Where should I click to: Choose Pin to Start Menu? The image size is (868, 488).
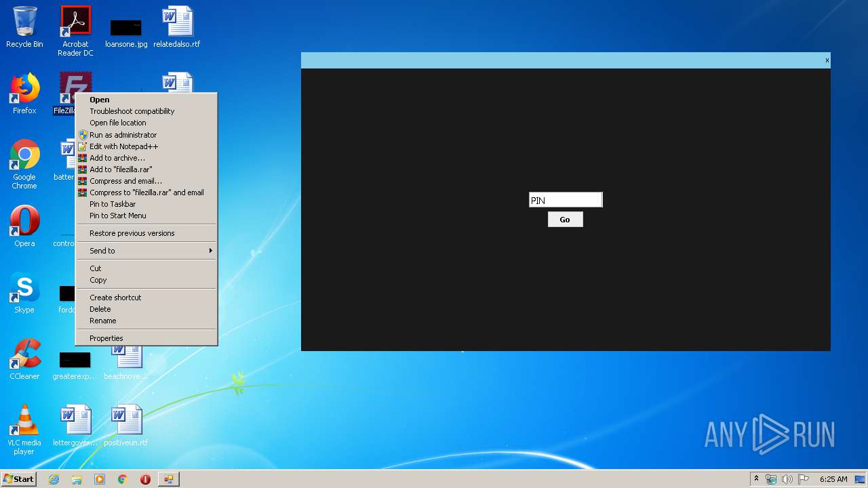[146, 216]
